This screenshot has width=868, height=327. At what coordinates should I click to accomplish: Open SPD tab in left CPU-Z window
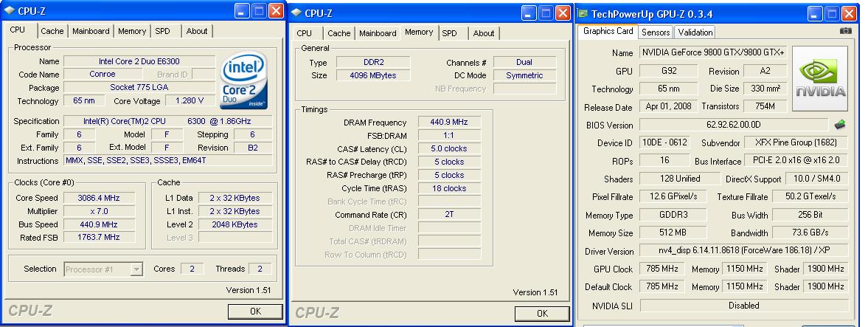coord(163,31)
